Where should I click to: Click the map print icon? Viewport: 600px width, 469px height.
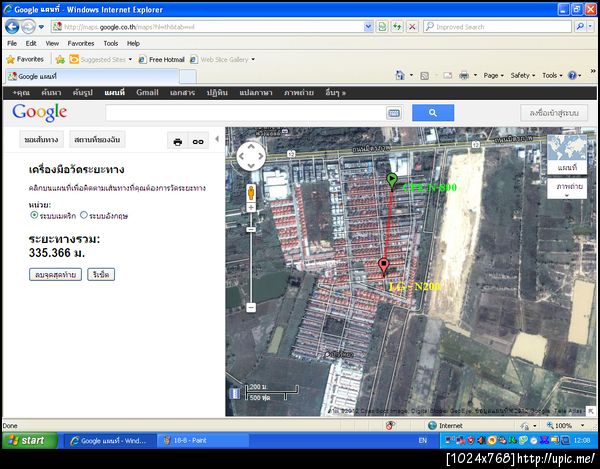click(x=178, y=142)
